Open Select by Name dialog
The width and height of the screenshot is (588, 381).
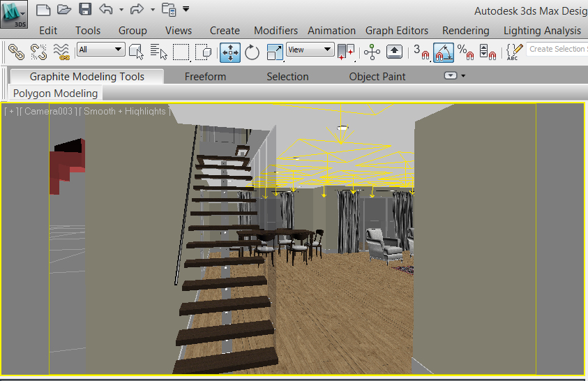158,52
